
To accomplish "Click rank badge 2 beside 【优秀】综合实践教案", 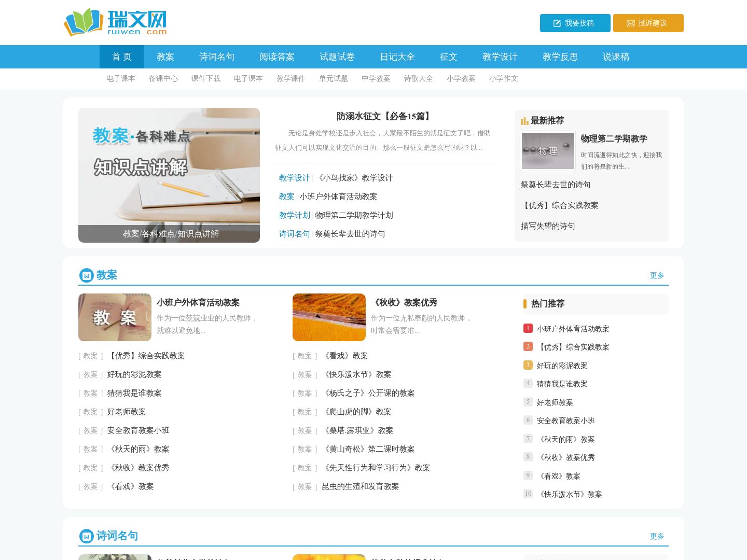I will tap(528, 346).
